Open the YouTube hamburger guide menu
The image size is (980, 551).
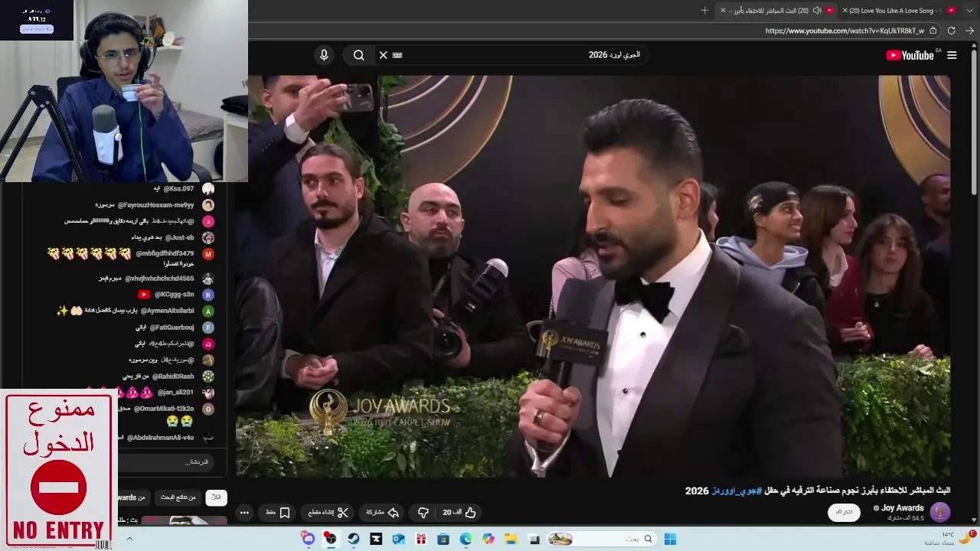(x=952, y=55)
